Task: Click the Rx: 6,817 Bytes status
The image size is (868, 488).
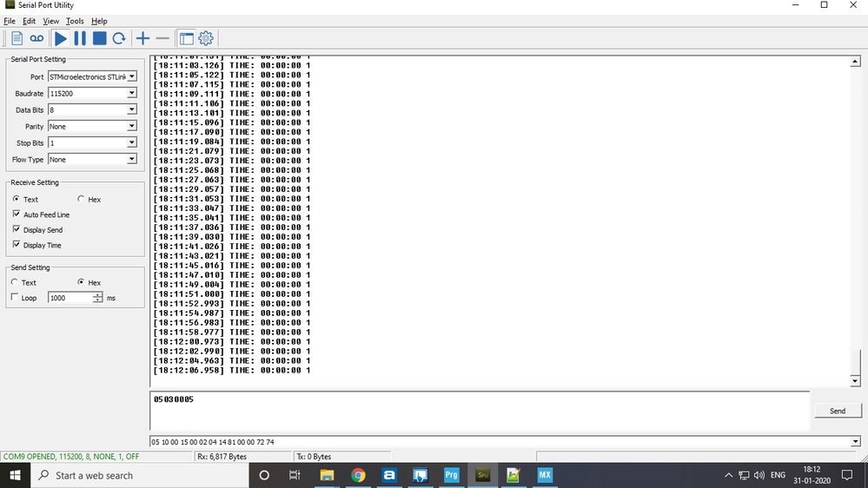Action: (x=222, y=457)
